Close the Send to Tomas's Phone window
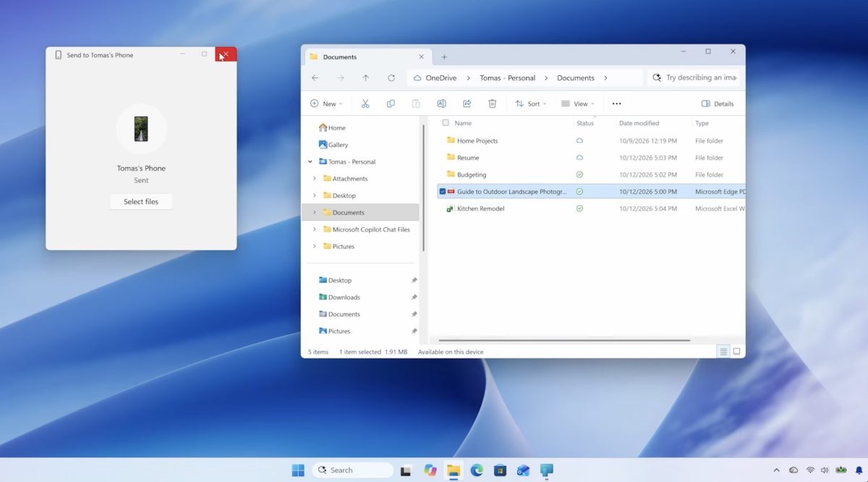Image resolution: width=868 pixels, height=482 pixels. coord(226,54)
